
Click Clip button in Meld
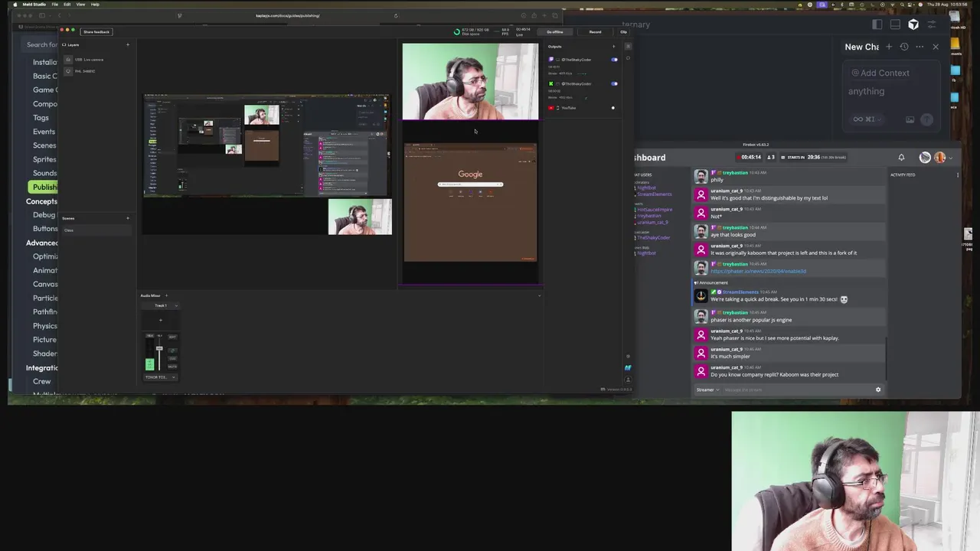pos(623,32)
